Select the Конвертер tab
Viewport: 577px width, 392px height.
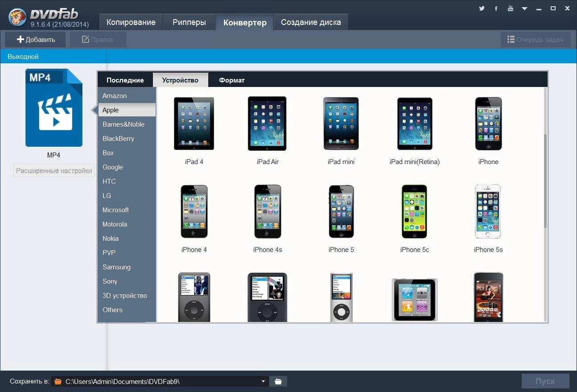(245, 22)
